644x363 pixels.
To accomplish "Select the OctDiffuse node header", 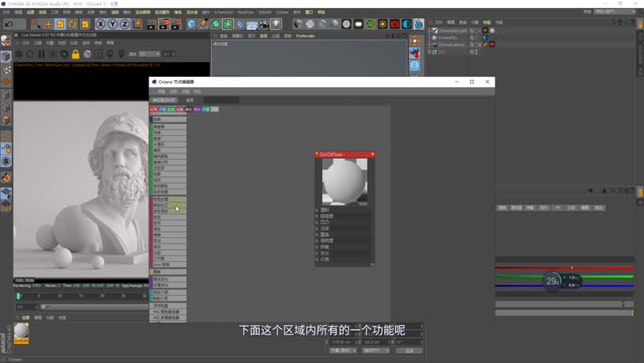I will (x=345, y=154).
